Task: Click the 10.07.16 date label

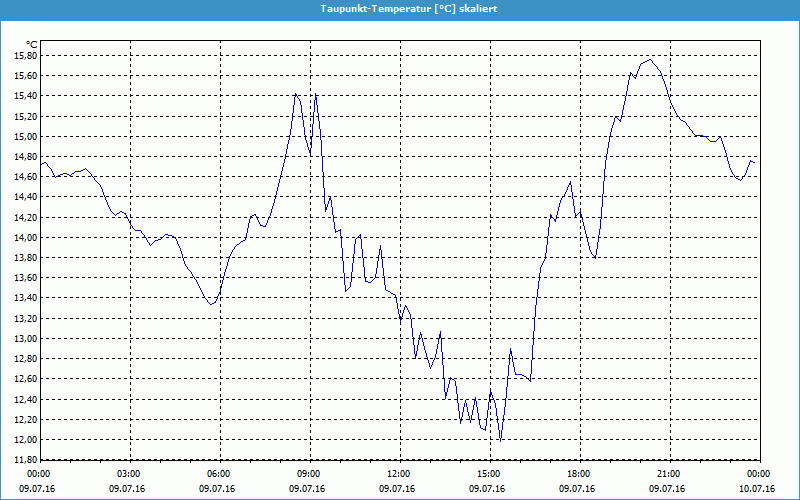Action: coord(758,489)
